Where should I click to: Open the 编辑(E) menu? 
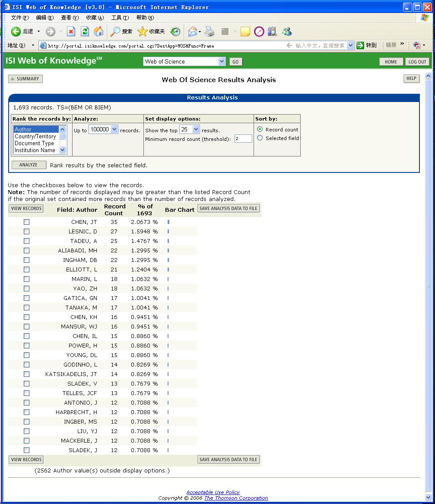(44, 18)
